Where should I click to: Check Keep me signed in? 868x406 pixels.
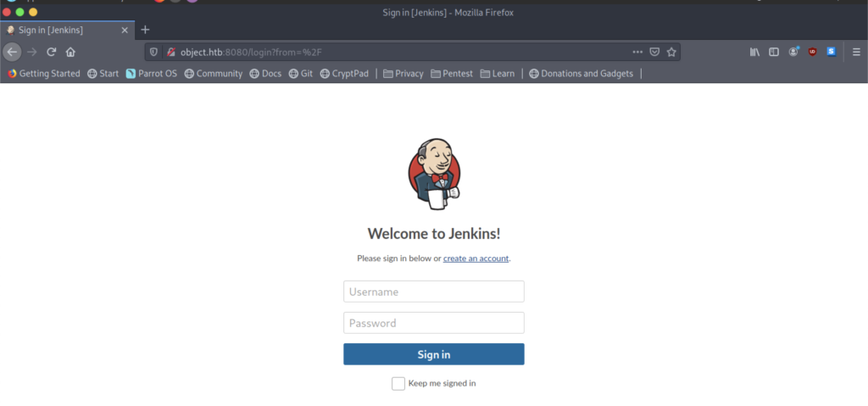coord(398,383)
